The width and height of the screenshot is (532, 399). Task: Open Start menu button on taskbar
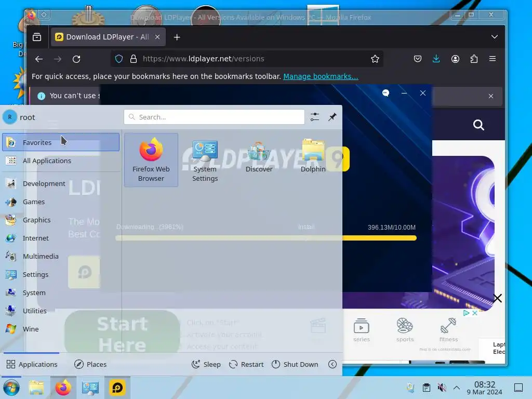[11, 388]
